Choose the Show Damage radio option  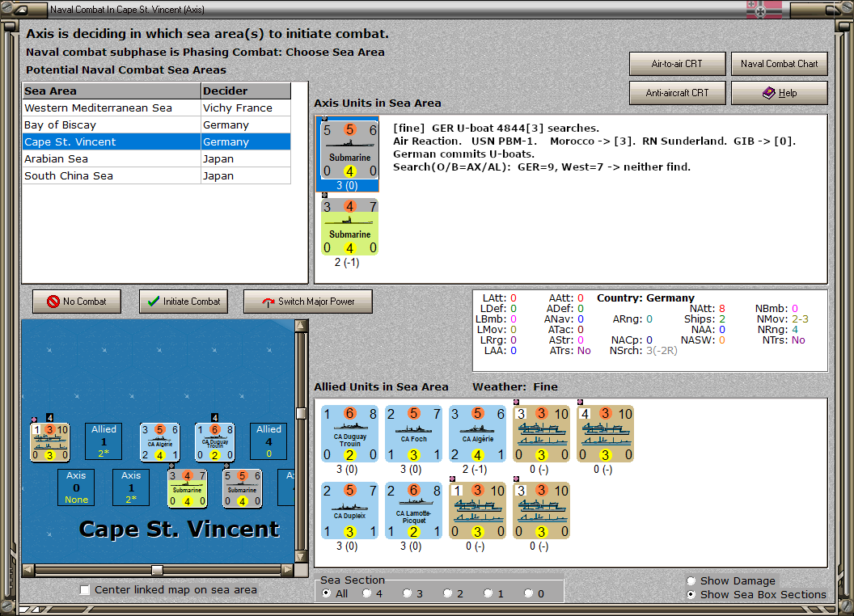691,580
